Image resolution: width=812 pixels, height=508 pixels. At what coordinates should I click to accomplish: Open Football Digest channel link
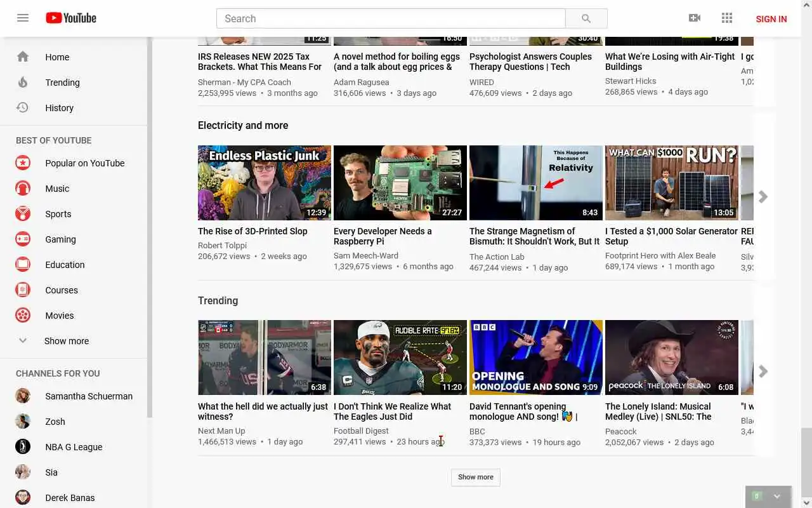coord(361,431)
